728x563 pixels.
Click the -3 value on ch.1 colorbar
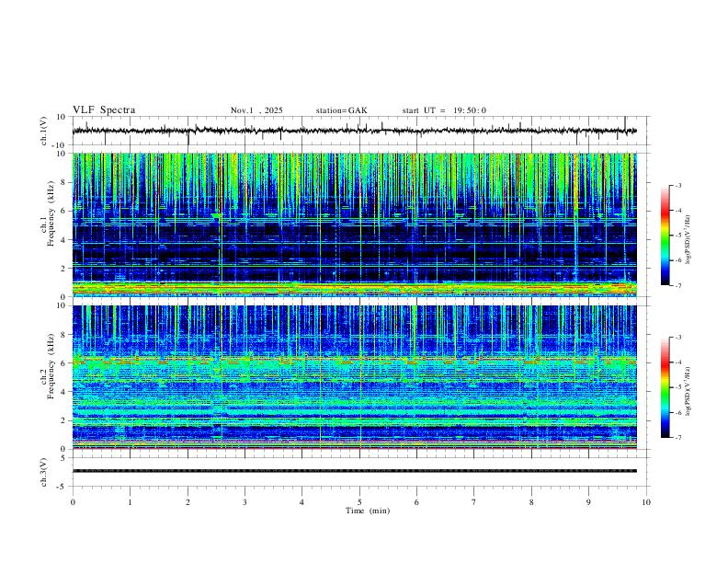click(677, 185)
